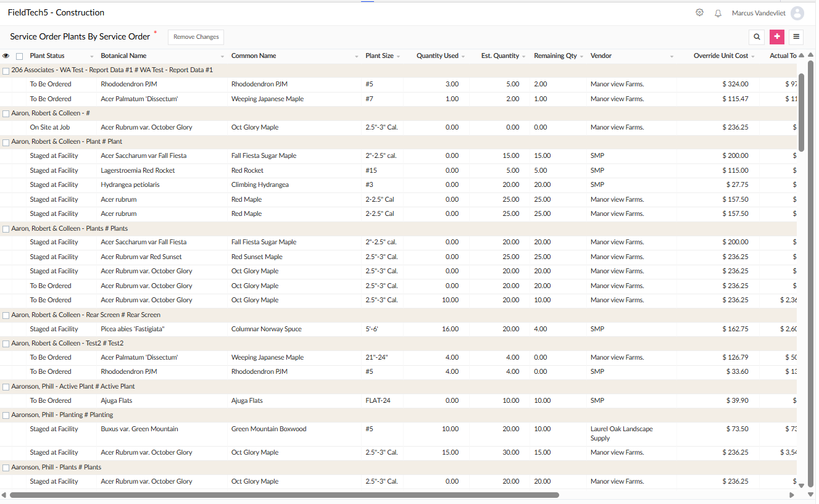Click the scroll-right arrow at bottom
Viewport: 819px width, 504px height.
pyautogui.click(x=792, y=495)
